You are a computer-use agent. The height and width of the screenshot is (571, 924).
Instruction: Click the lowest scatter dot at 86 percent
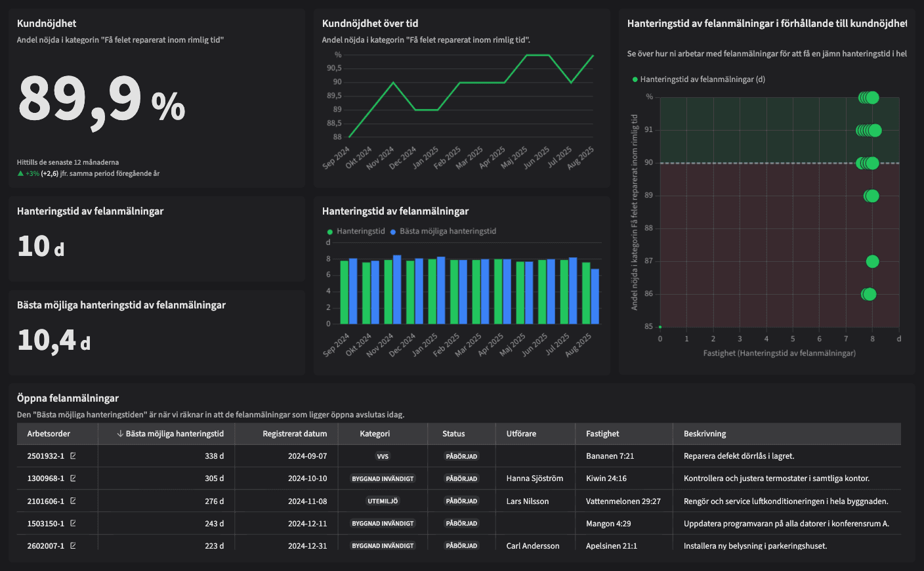click(x=869, y=294)
